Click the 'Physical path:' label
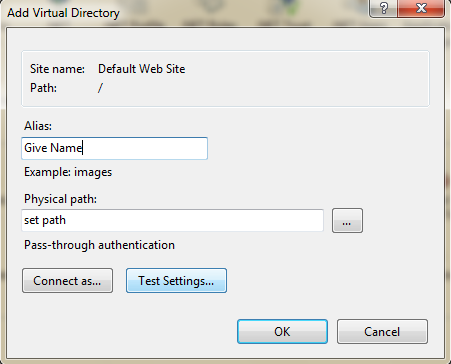 coord(60,199)
